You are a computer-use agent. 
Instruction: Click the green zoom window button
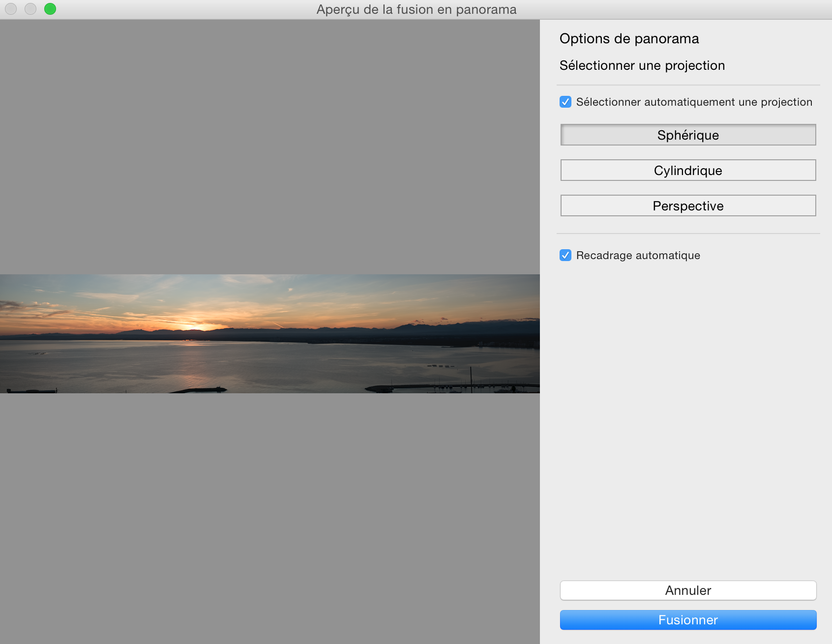(50, 8)
